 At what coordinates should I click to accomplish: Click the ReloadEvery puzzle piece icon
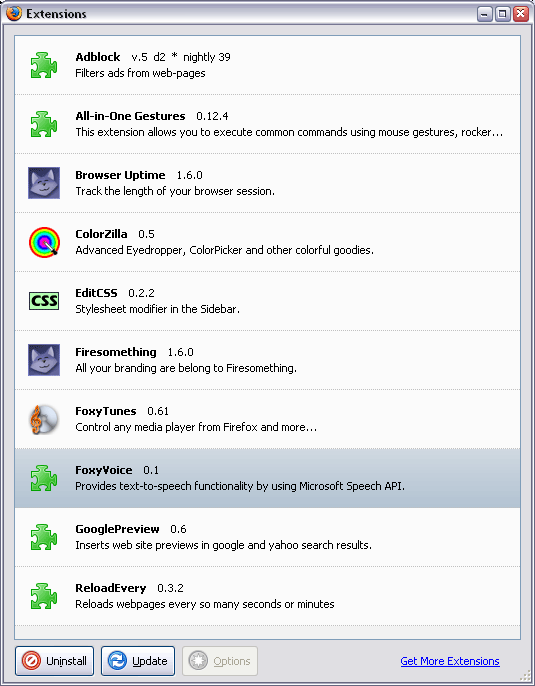(x=44, y=596)
